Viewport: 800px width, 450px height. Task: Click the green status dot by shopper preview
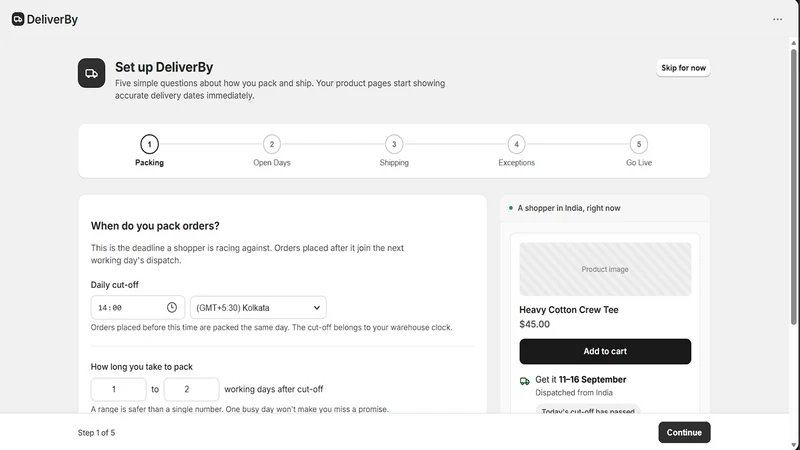[511, 208]
